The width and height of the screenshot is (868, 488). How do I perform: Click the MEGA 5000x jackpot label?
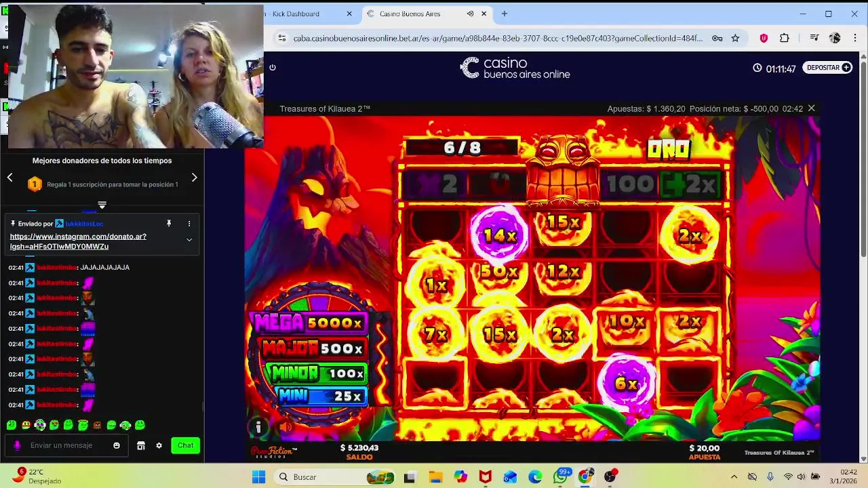310,323
